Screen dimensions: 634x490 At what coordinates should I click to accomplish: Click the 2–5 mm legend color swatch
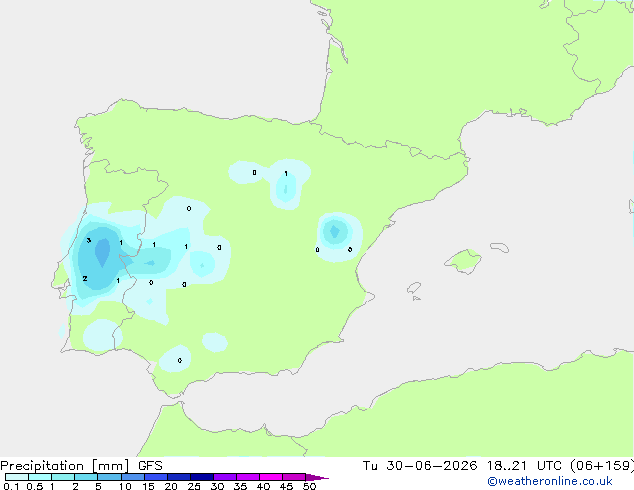pyautogui.click(x=86, y=477)
